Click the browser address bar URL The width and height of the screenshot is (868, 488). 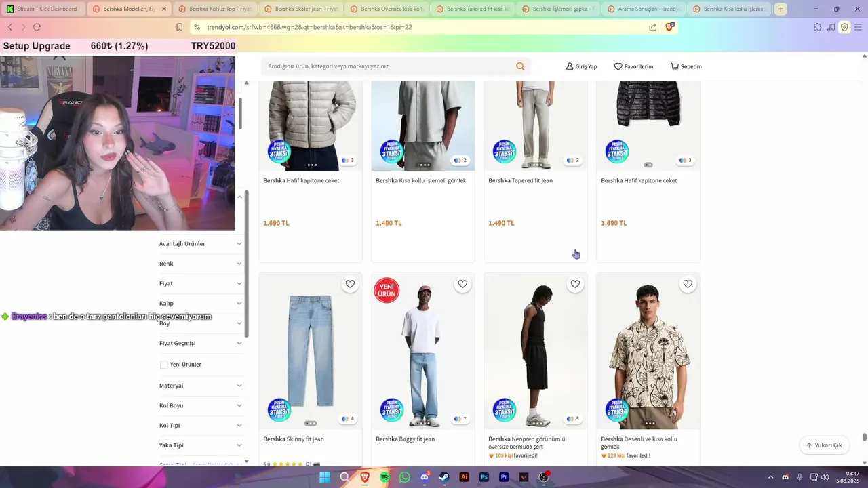pyautogui.click(x=309, y=27)
